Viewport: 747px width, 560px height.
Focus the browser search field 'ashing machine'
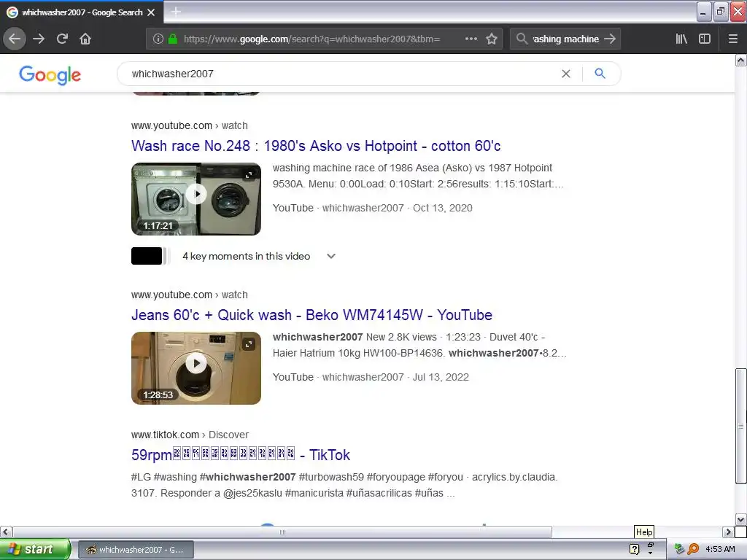[565, 39]
